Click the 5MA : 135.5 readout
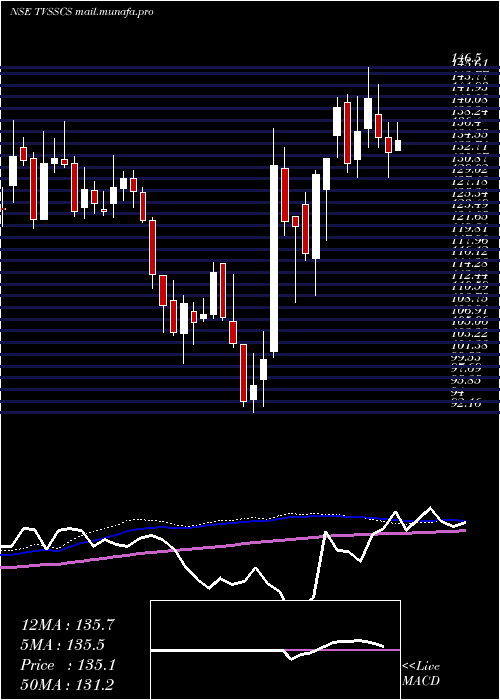The image size is (500, 700). click(x=62, y=645)
